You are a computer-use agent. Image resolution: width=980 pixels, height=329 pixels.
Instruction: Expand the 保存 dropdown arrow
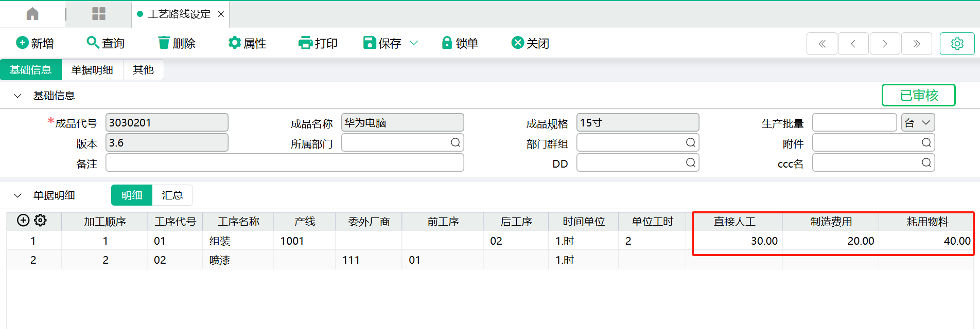pyautogui.click(x=414, y=43)
